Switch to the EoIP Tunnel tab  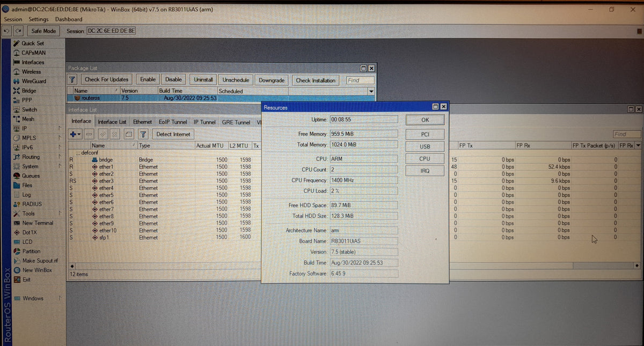pyautogui.click(x=173, y=122)
